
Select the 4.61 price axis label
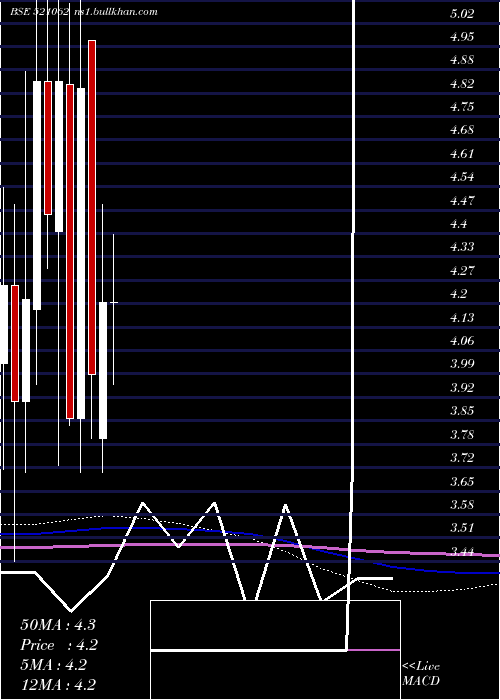[462, 154]
